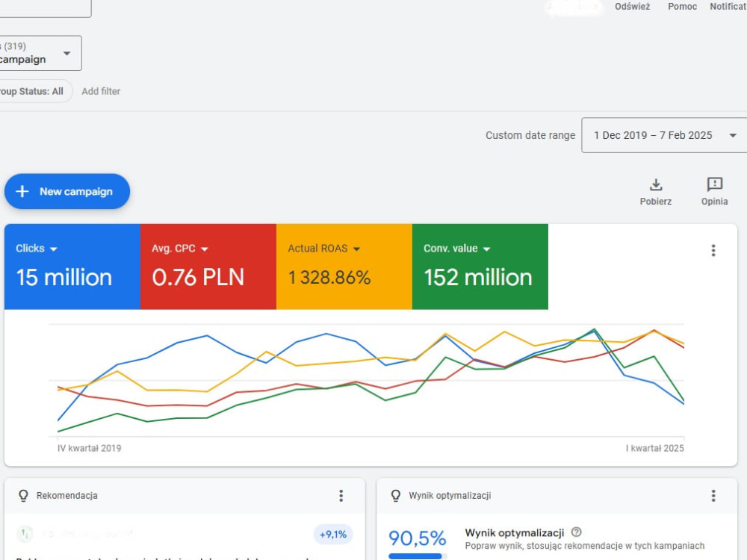The width and height of the screenshot is (747, 560).
Task: Click the plus icon in New campaign
Action: (22, 191)
